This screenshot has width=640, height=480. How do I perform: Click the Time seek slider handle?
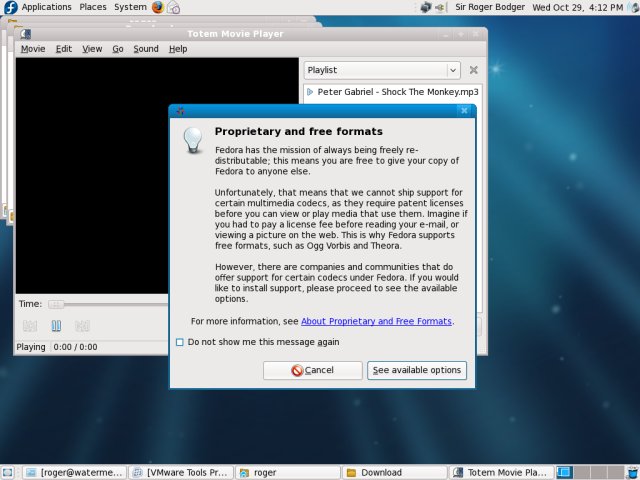click(x=56, y=304)
